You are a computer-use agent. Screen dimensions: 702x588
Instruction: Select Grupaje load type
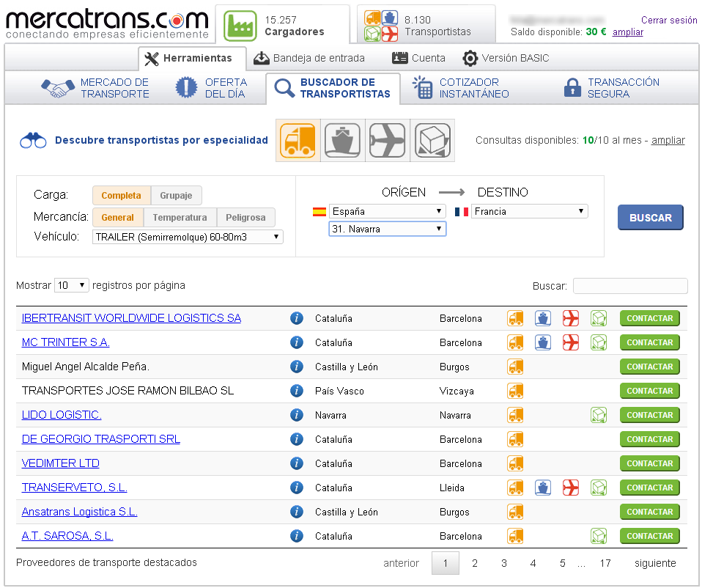(177, 195)
